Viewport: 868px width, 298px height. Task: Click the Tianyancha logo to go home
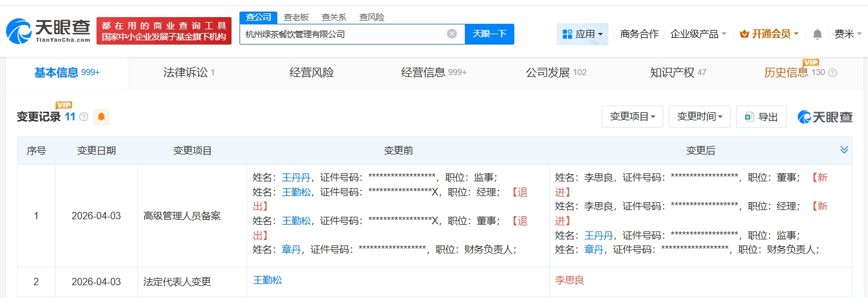pos(49,31)
